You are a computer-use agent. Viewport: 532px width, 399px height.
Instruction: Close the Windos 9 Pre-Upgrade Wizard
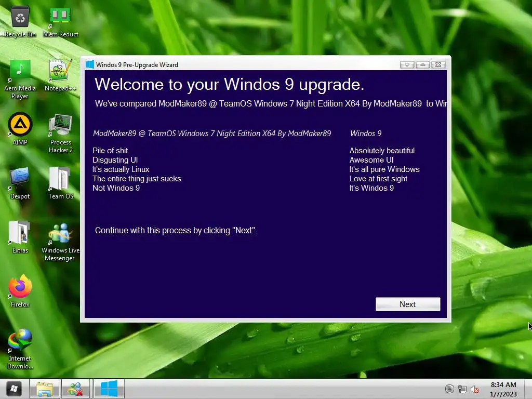click(x=438, y=64)
